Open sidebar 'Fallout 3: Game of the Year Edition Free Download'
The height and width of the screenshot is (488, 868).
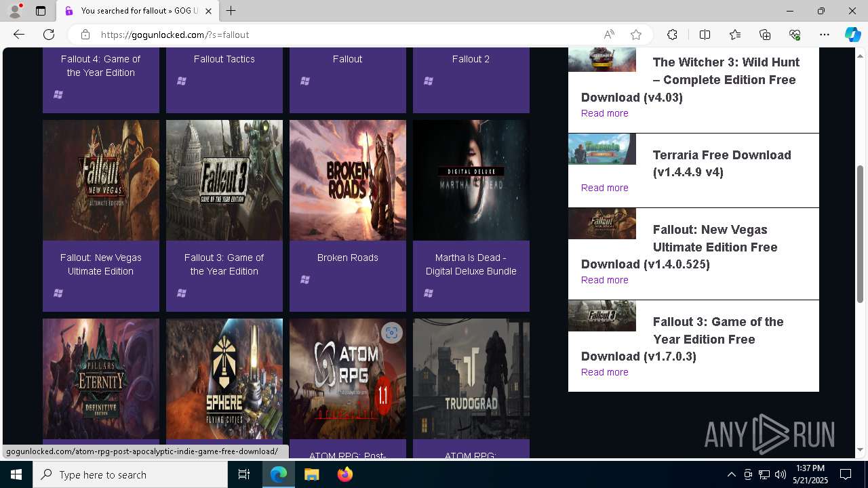click(x=682, y=339)
